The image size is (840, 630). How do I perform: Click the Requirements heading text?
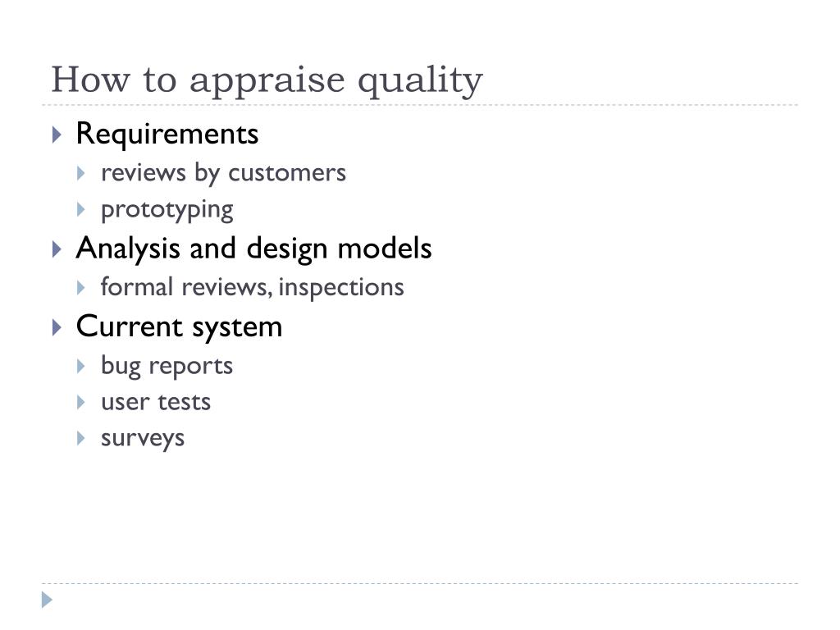(167, 134)
